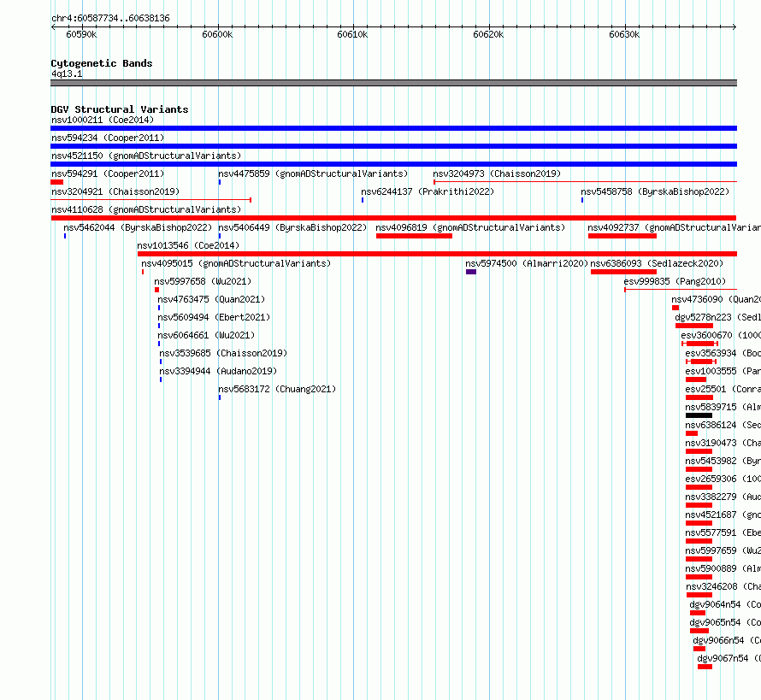
Task: Open nsv6386093 (Sedlazeck2020) label
Action: pyautogui.click(x=657, y=263)
